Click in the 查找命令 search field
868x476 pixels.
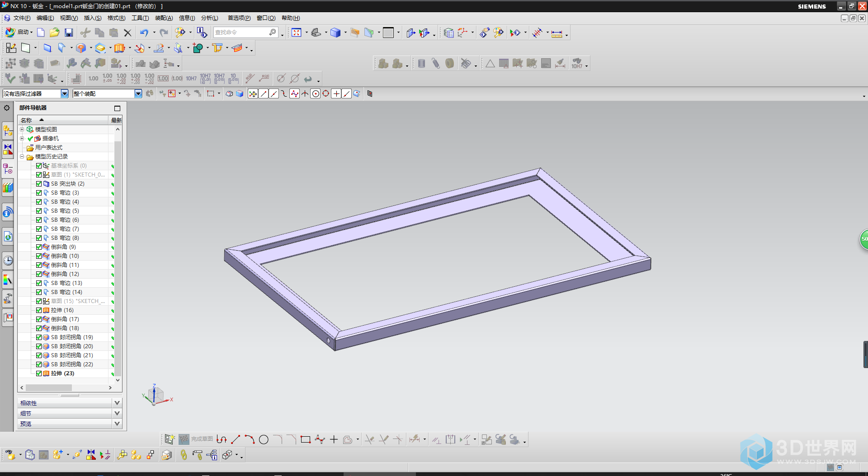pyautogui.click(x=241, y=33)
